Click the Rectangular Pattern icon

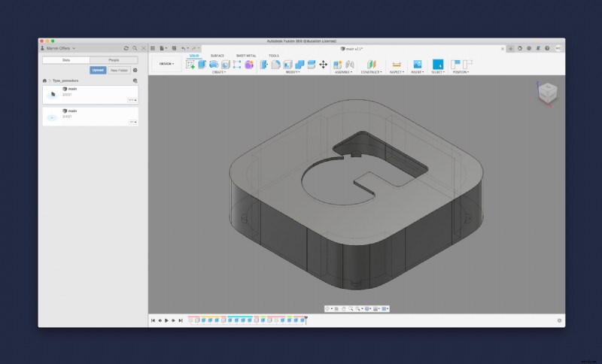click(237, 65)
